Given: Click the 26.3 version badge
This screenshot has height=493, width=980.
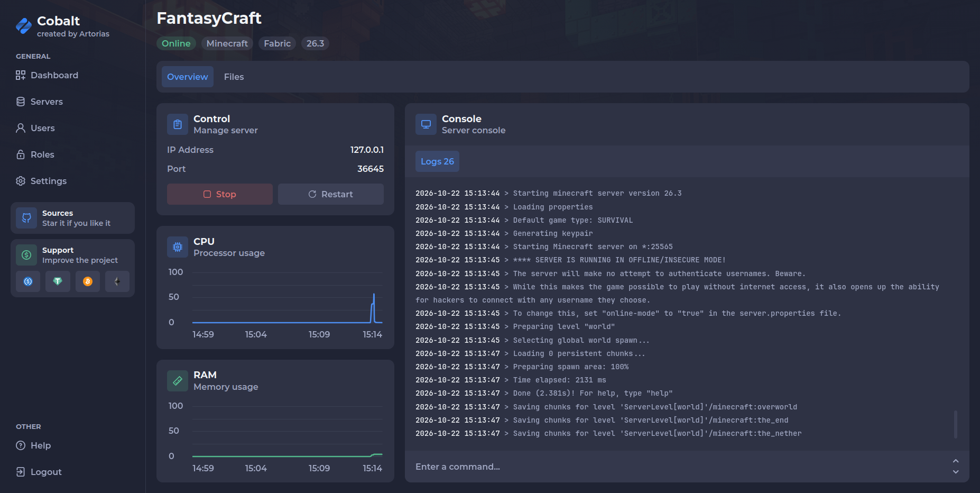Looking at the screenshot, I should pyautogui.click(x=316, y=43).
